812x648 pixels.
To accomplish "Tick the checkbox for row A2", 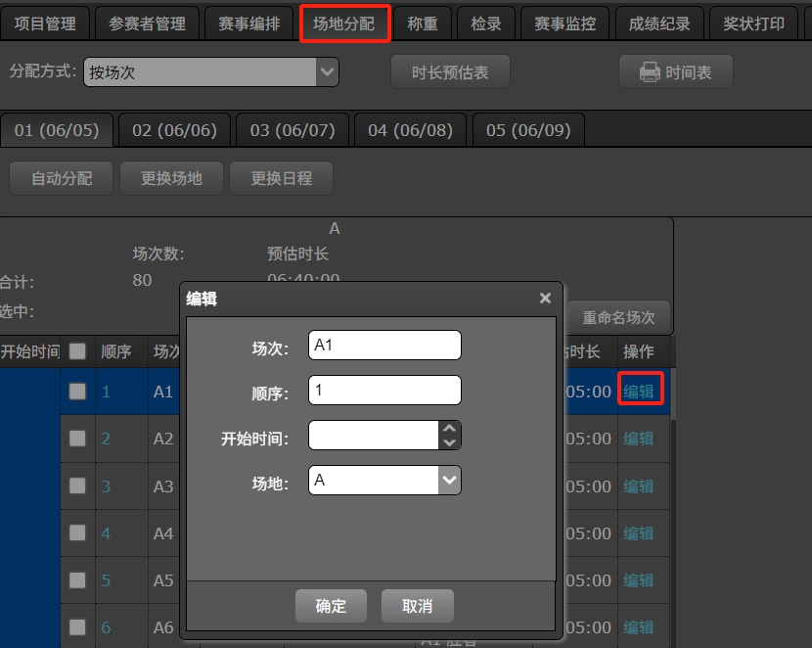I will coord(77,439).
